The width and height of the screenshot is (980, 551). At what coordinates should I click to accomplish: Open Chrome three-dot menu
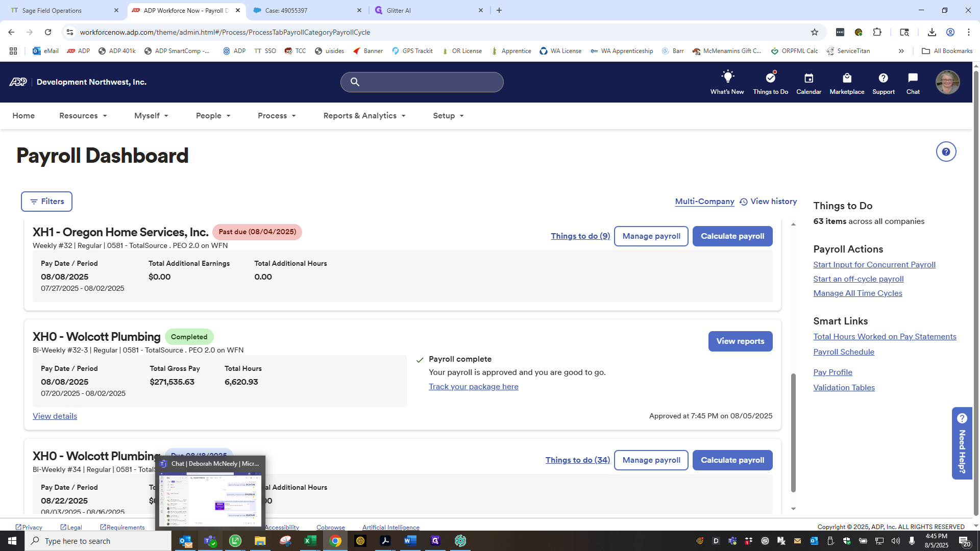pos(968,32)
